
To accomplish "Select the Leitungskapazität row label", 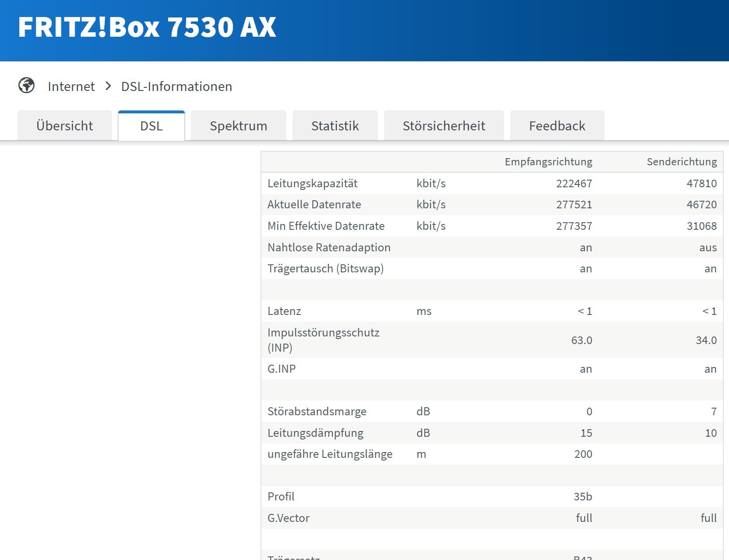I will pyautogui.click(x=312, y=183).
